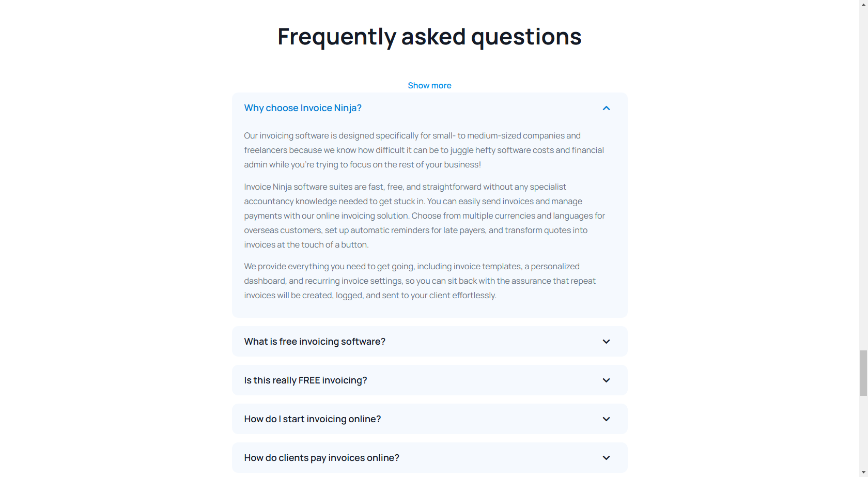Expand 'How do clients pay invoices online?' chevron

point(606,458)
